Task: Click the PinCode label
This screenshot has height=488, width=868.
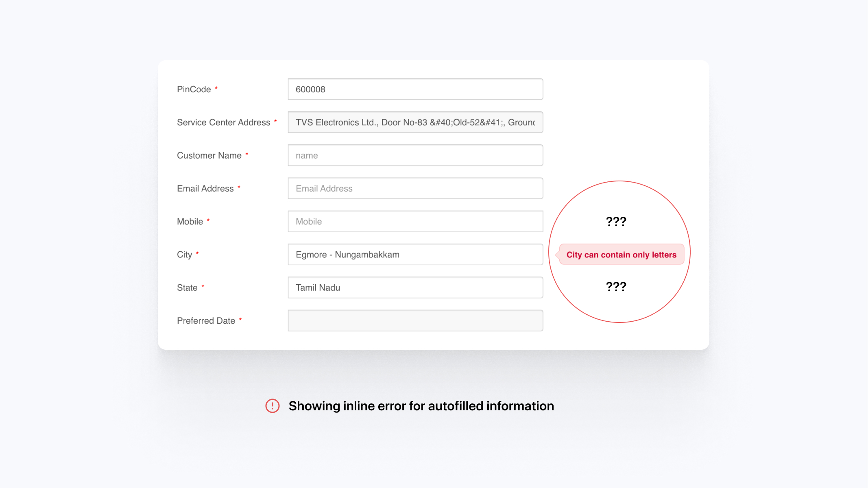Action: click(194, 89)
